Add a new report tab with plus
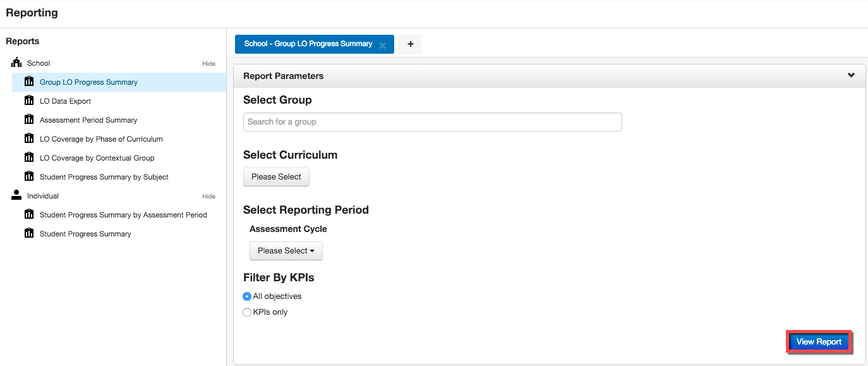Image resolution: width=868 pixels, height=366 pixels. pyautogui.click(x=410, y=44)
